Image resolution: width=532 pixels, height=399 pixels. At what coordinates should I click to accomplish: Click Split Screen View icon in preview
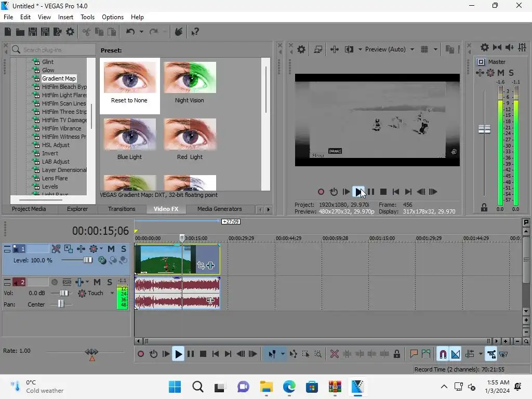click(x=349, y=49)
